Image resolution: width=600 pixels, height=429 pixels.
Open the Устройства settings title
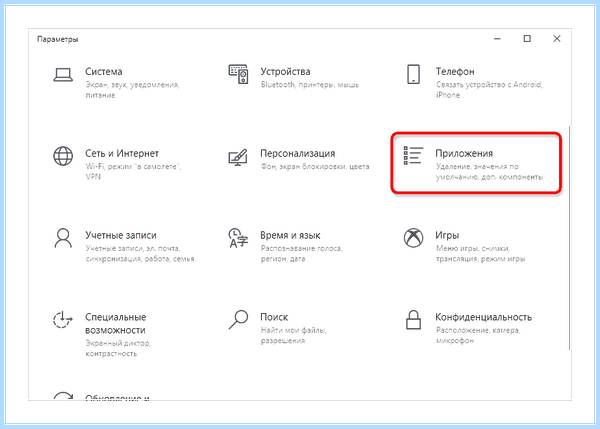click(285, 72)
